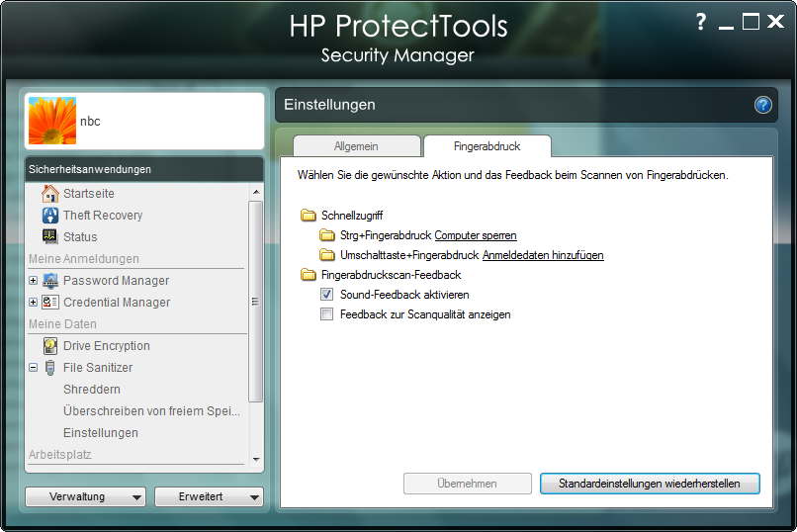This screenshot has height=532, width=797.
Task: Click the Übernehmen button
Action: pyautogui.click(x=467, y=484)
